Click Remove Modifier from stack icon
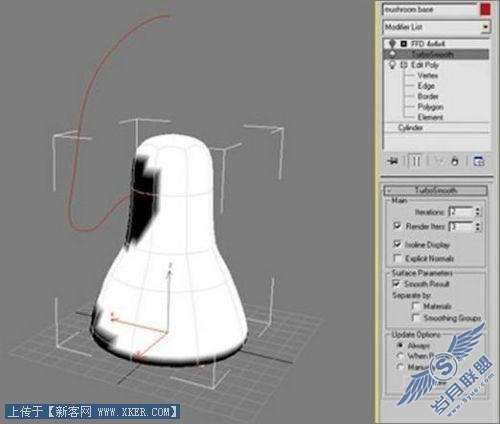The image size is (500, 424). pyautogui.click(x=455, y=161)
